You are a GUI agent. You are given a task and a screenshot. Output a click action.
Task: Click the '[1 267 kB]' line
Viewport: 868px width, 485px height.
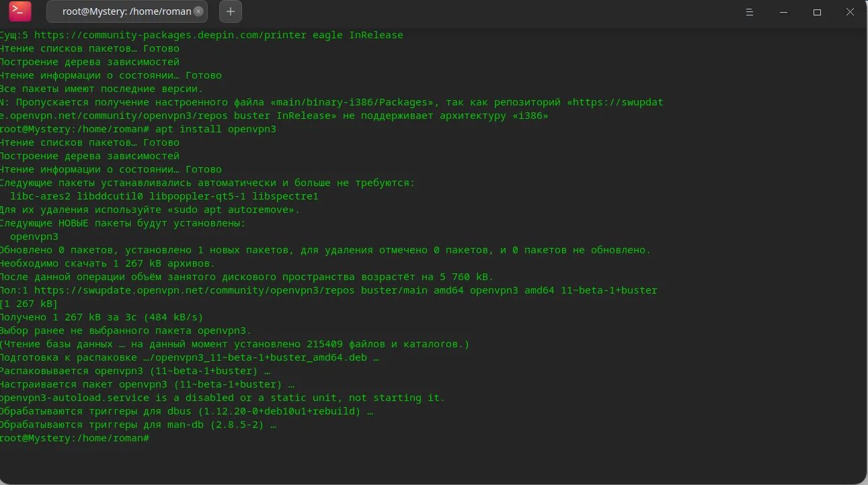tap(29, 304)
